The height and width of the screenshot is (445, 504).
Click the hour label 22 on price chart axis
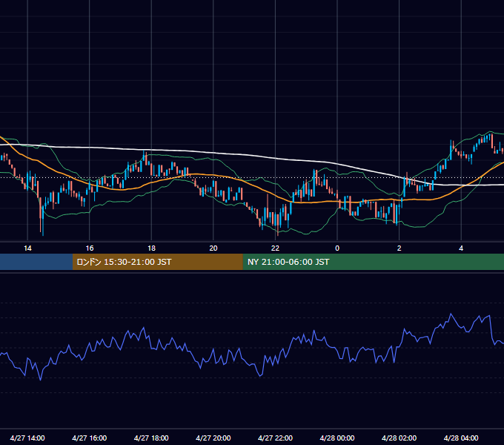[x=275, y=248]
